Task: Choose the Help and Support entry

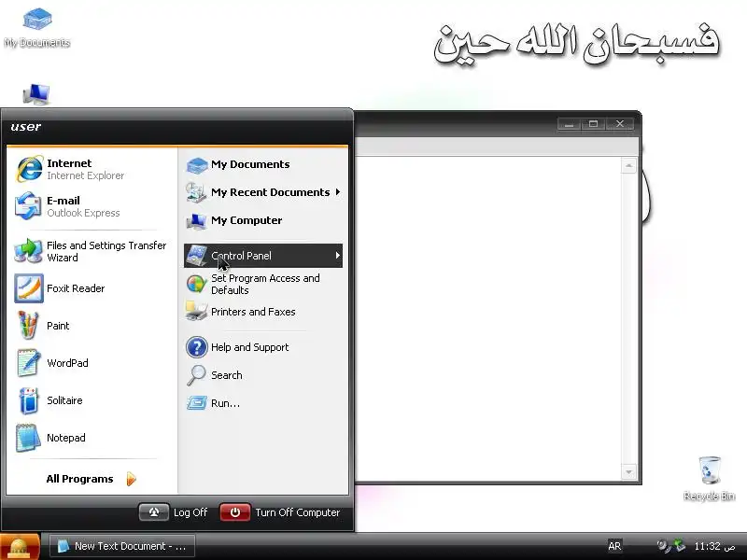Action: pos(263,347)
